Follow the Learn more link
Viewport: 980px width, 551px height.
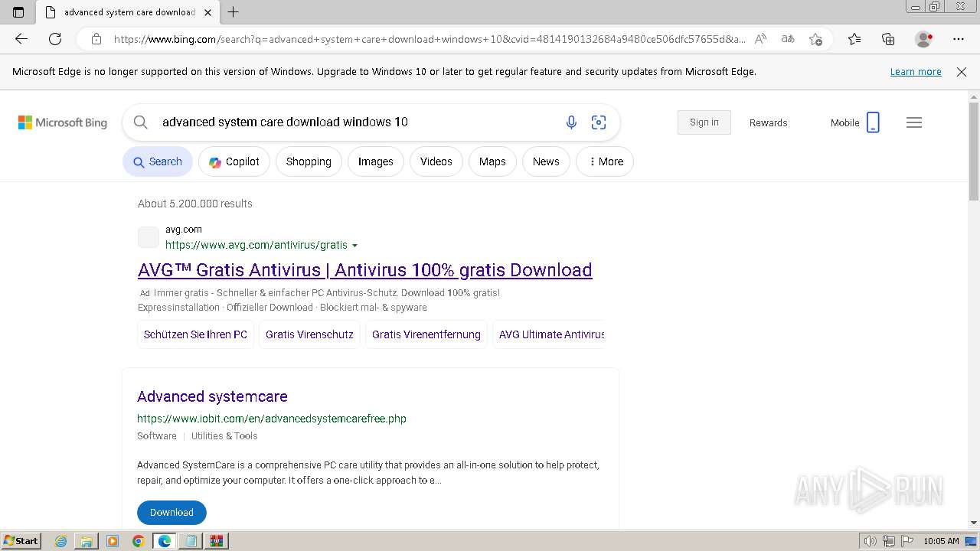[916, 72]
